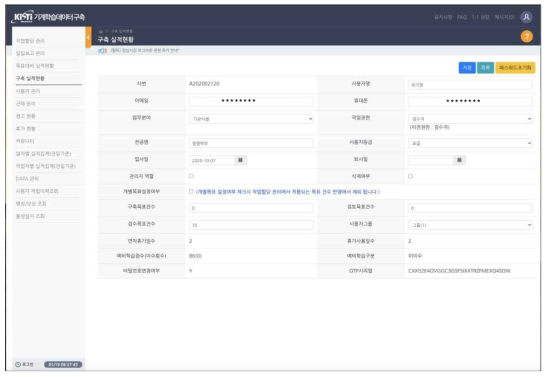550x377 pixels.
Task: Click the clock icon beside 로그인
Action: [18, 365]
